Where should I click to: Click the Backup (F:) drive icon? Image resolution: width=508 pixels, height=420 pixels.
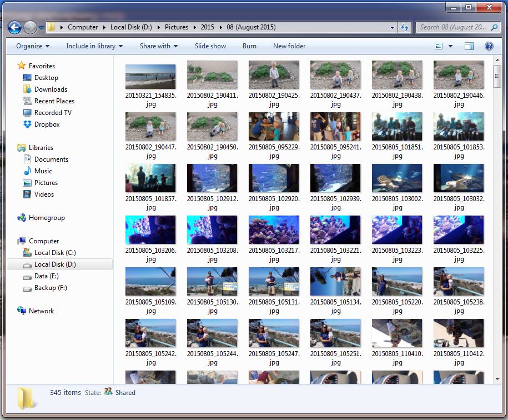(x=27, y=288)
